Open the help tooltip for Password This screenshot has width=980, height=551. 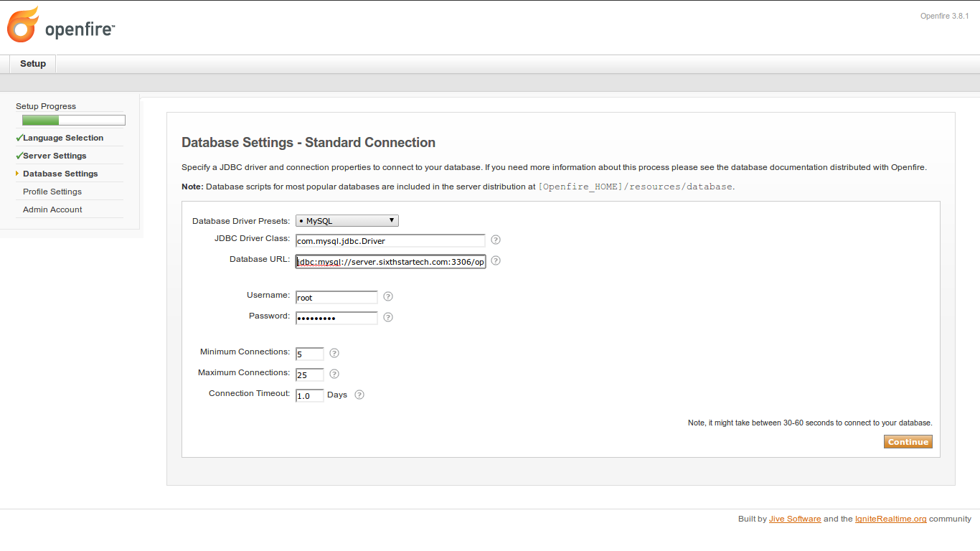click(388, 317)
